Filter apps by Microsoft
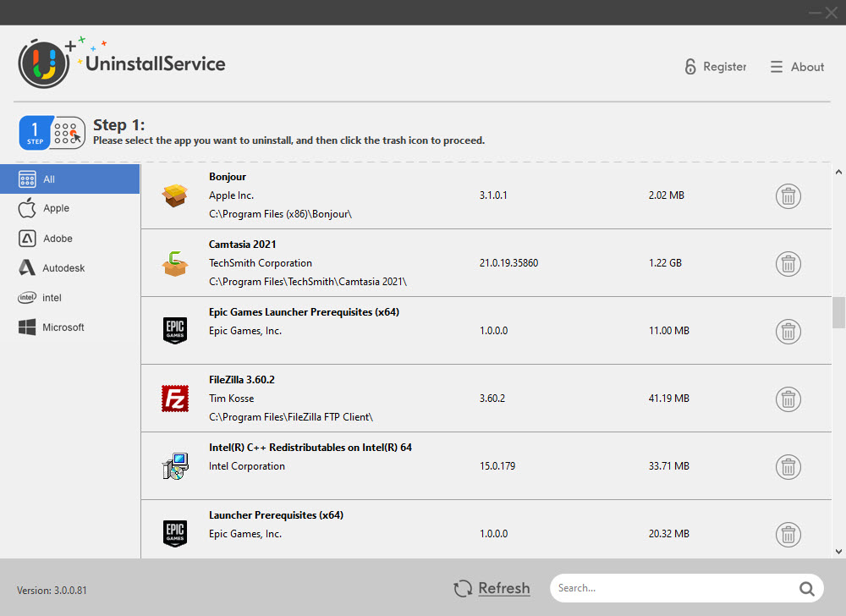 69,327
